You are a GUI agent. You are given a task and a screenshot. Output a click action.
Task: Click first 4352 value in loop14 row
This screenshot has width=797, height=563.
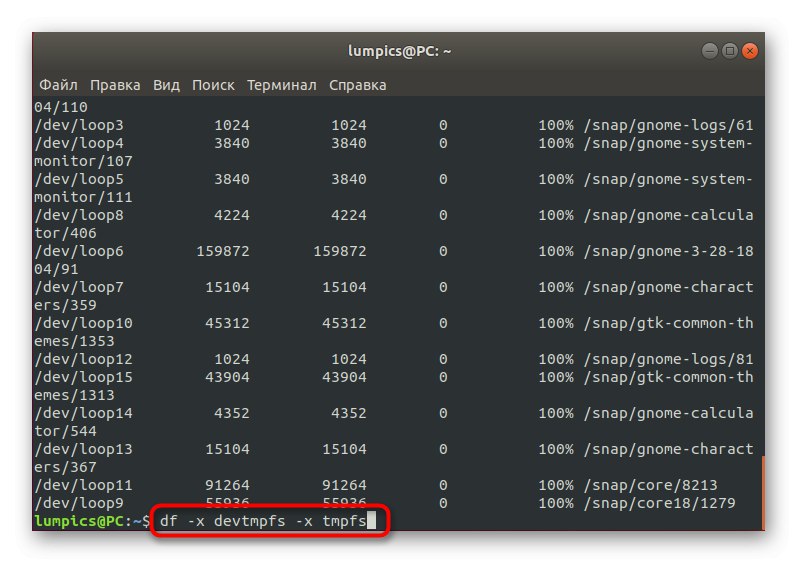(x=232, y=414)
